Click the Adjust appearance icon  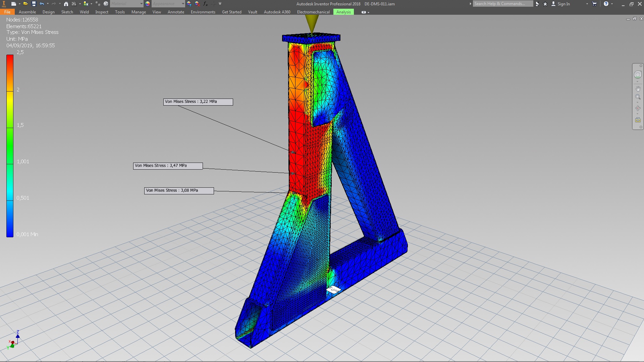tap(189, 4)
